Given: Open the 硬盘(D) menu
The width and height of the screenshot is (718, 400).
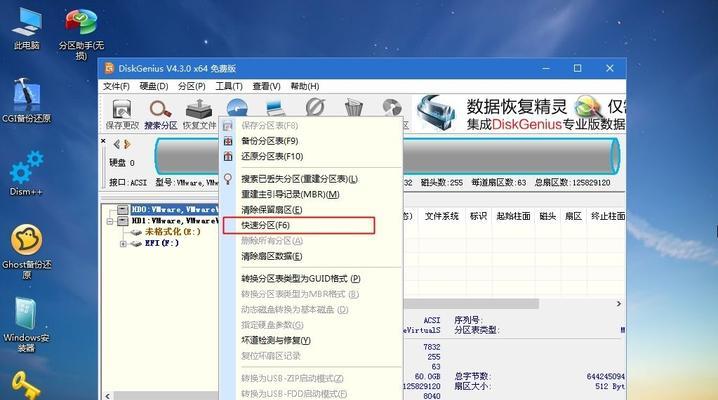Looking at the screenshot, I should 153,86.
